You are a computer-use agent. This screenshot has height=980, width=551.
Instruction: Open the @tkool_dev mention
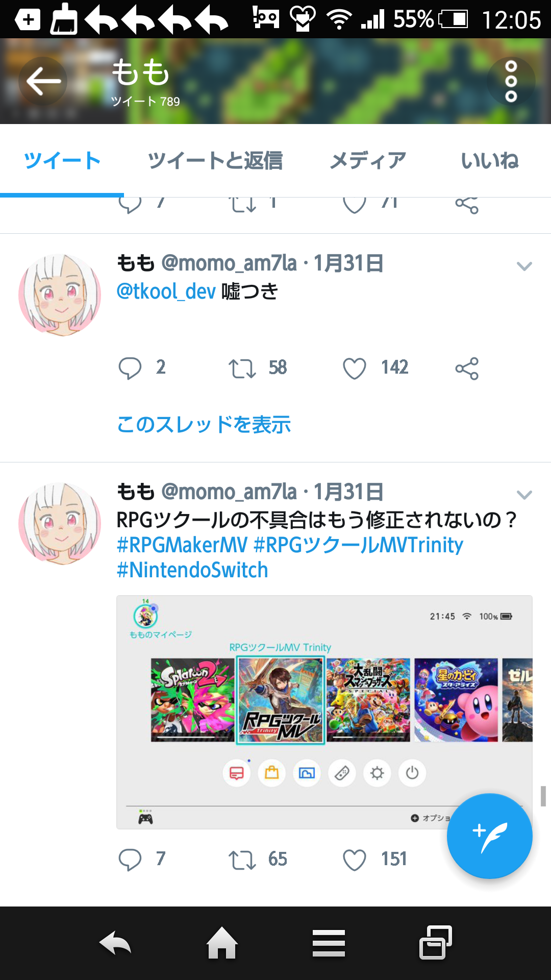pos(166,291)
